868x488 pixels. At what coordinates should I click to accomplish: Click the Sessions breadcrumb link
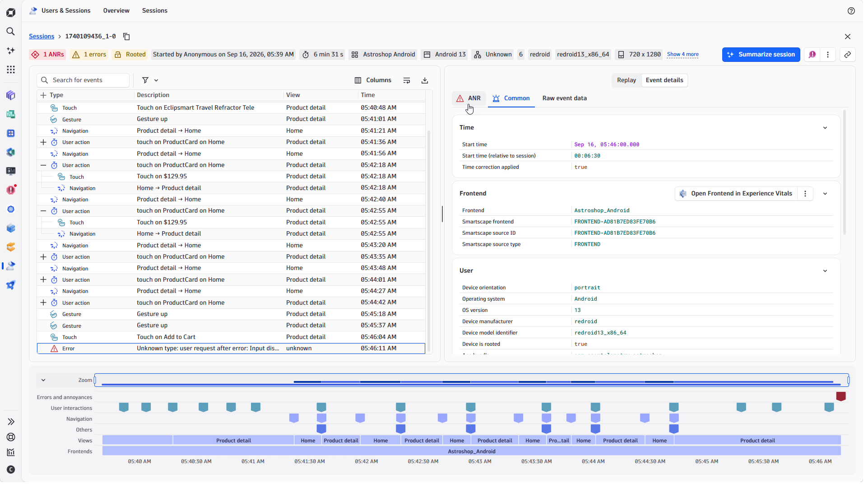tap(42, 37)
